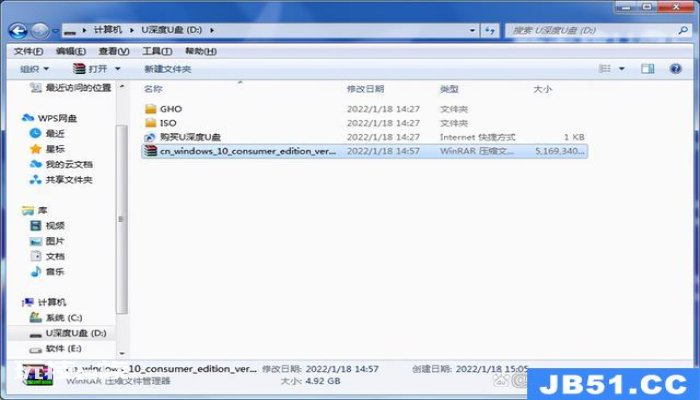Viewport: 700px width, 400px height.
Task: Click 新建文件夹 in the toolbar
Action: [x=167, y=69]
